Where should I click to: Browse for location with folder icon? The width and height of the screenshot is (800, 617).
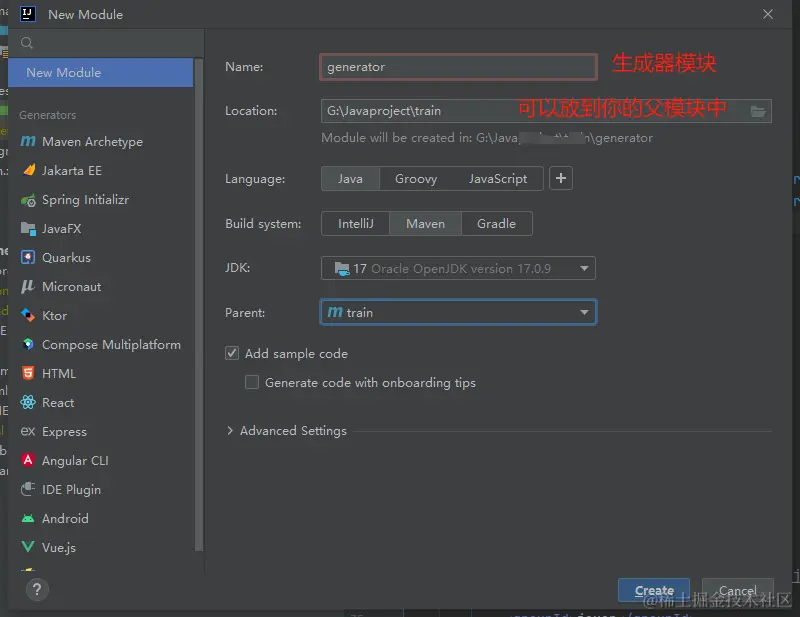[x=758, y=111]
